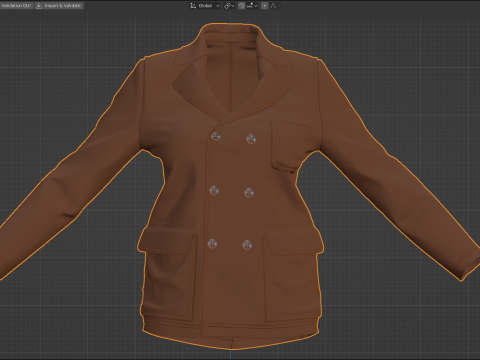The image size is (480, 360).
Task: Toggle proportional editing
Action: pos(264,6)
